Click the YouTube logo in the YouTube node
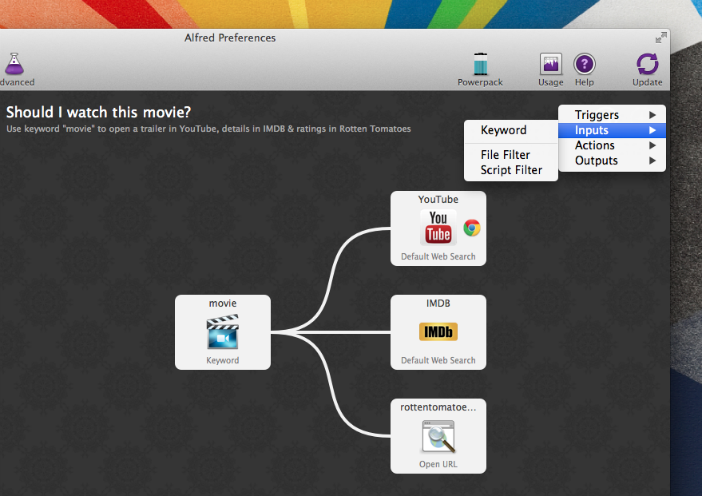Image resolution: width=702 pixels, height=496 pixels. click(x=438, y=227)
